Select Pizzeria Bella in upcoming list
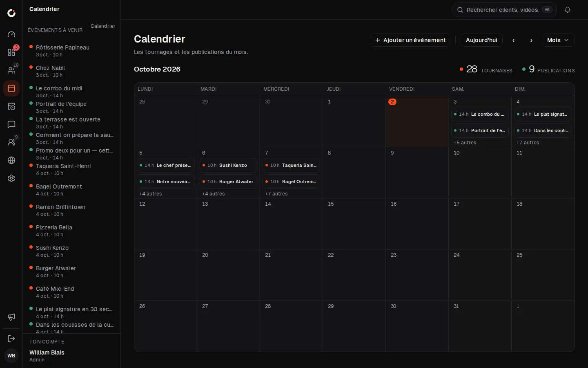The height and width of the screenshot is (368, 588). 72,231
